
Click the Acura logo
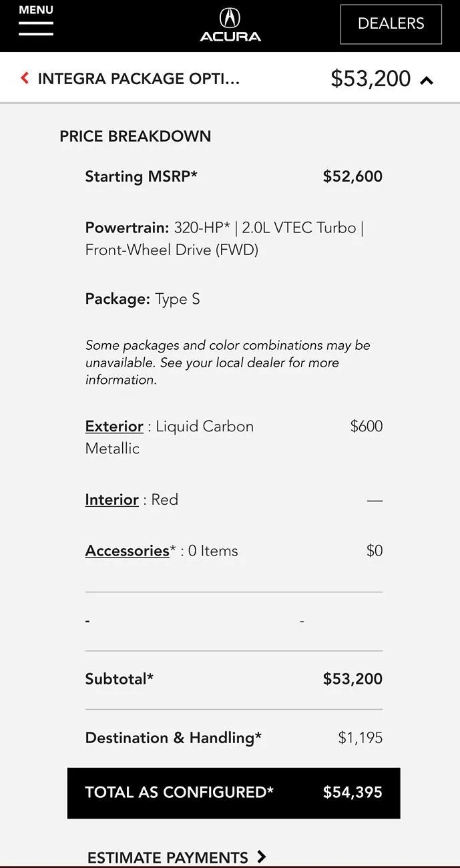point(230,23)
